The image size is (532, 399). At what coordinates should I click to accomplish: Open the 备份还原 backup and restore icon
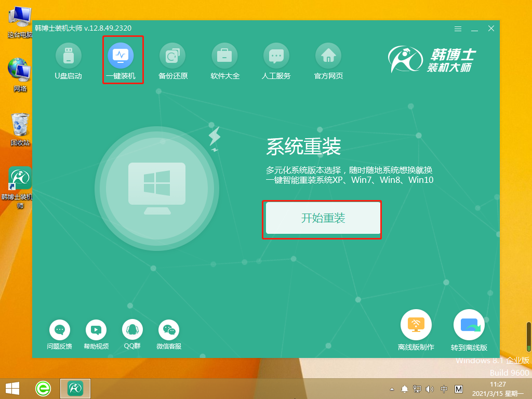pyautogui.click(x=172, y=56)
